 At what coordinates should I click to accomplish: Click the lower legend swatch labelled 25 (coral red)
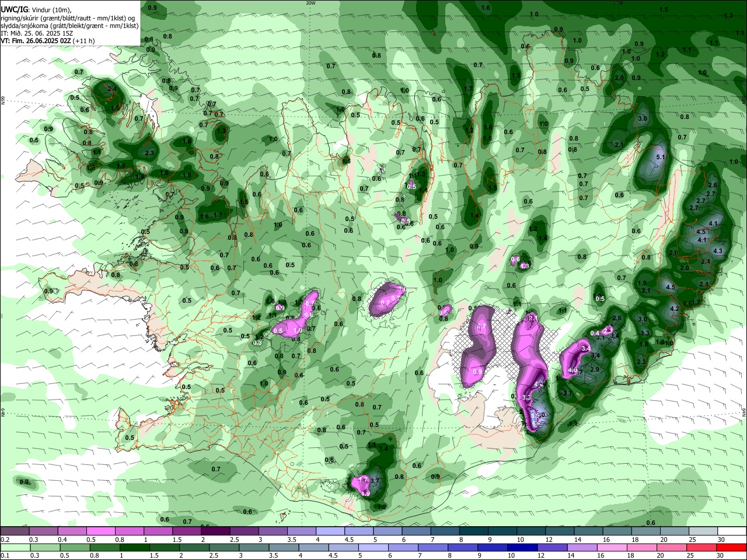click(x=701, y=547)
